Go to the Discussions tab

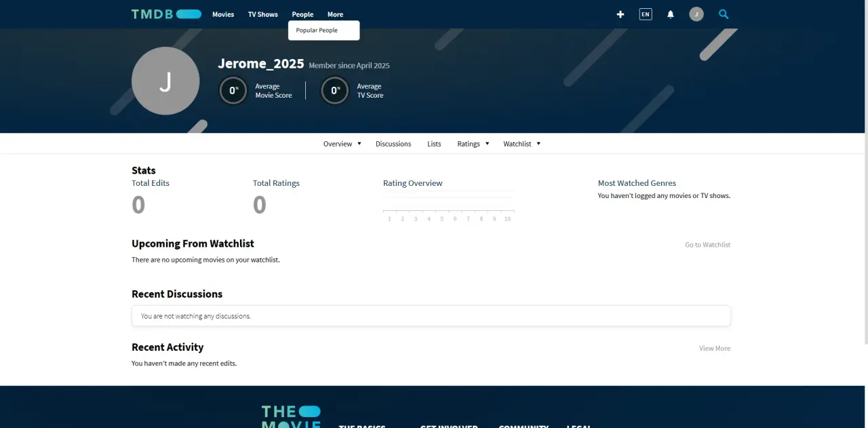[x=393, y=144]
